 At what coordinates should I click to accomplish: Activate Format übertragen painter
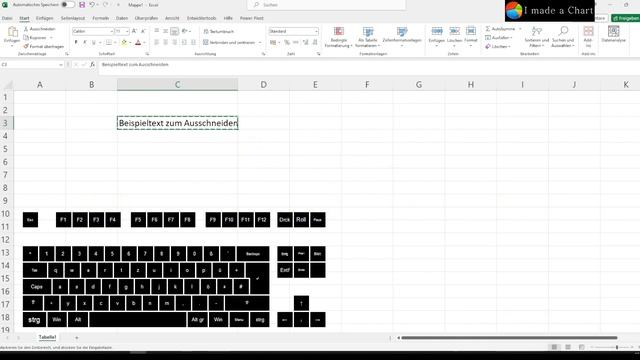click(x=44, y=47)
